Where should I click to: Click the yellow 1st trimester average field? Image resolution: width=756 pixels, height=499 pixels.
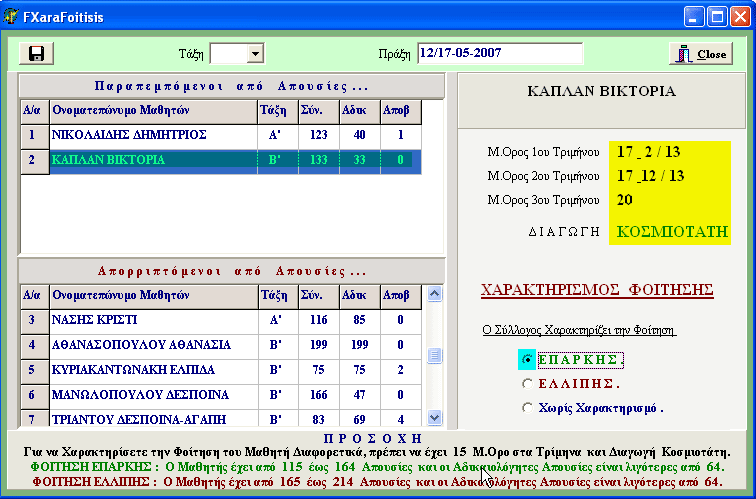pos(670,152)
